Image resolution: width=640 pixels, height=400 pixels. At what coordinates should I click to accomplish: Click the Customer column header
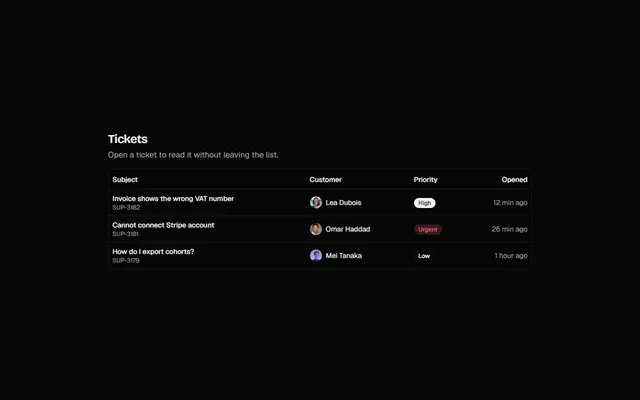pyautogui.click(x=325, y=180)
